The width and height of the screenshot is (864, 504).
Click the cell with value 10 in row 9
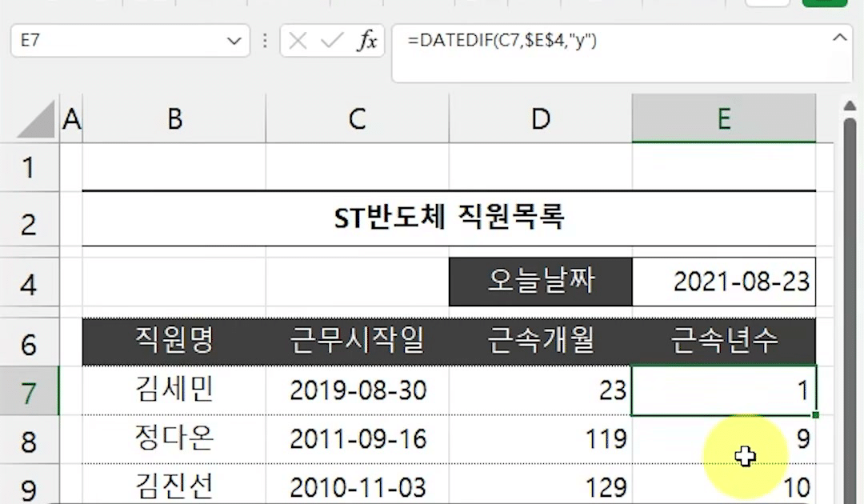724,485
